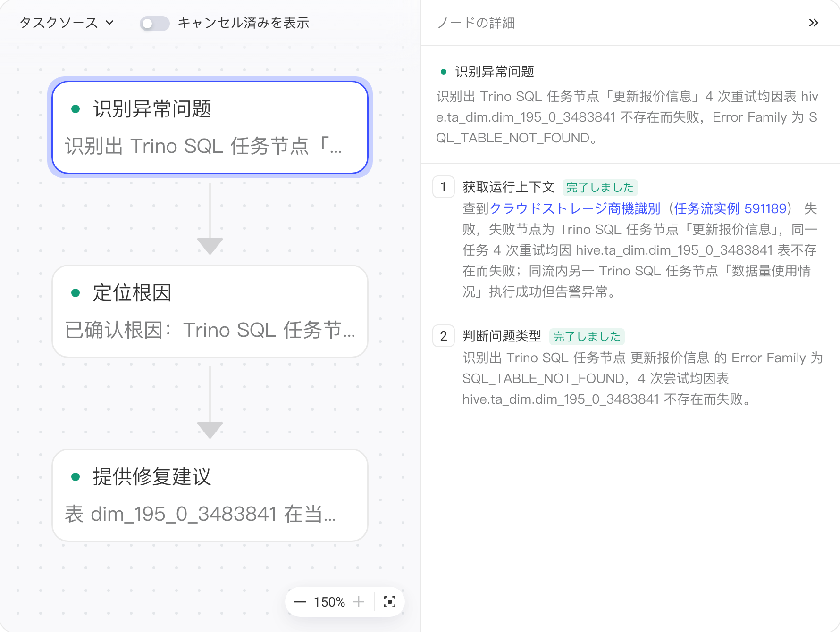Select the 识别异常问题 node card

click(x=210, y=127)
